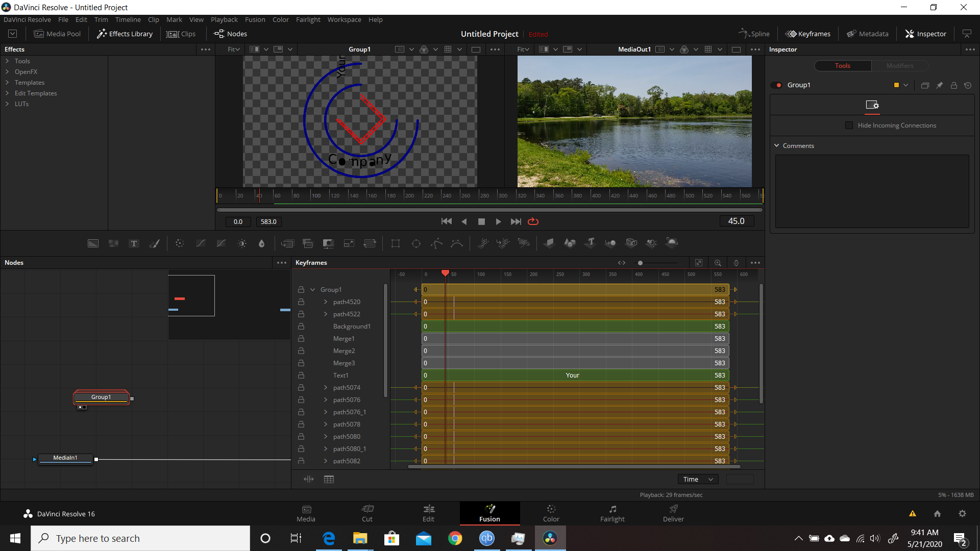Image resolution: width=980 pixels, height=551 pixels.
Task: Select the B-Spline mask tool
Action: tap(457, 243)
